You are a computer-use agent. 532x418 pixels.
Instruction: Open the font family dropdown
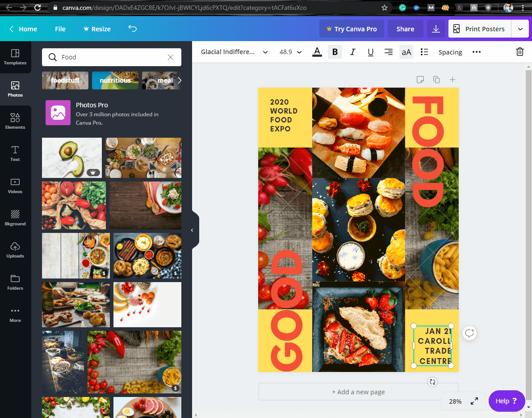click(234, 52)
